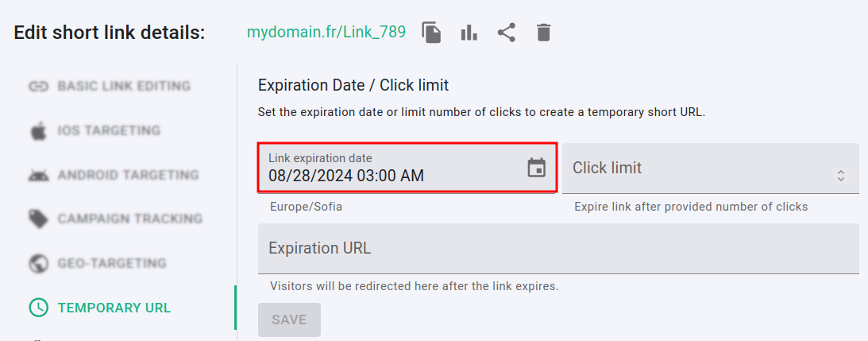Viewport: 868px width, 341px height.
Task: Click the chain icon for Basic Link Editing
Action: click(x=38, y=86)
